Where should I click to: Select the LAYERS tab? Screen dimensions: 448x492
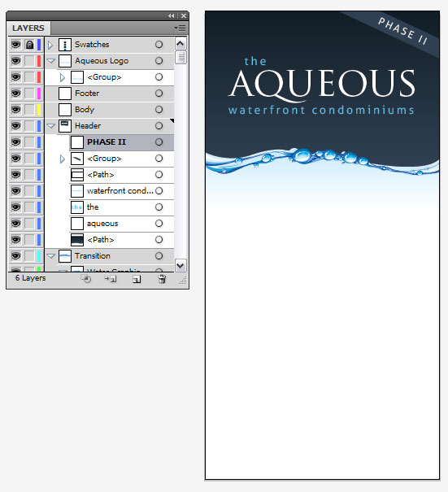[28, 28]
